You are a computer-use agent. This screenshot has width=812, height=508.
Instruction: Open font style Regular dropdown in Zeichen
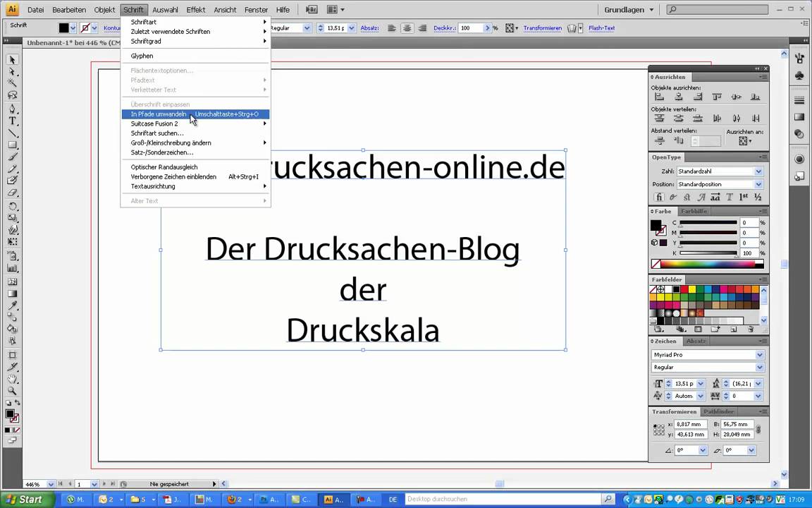(x=760, y=368)
